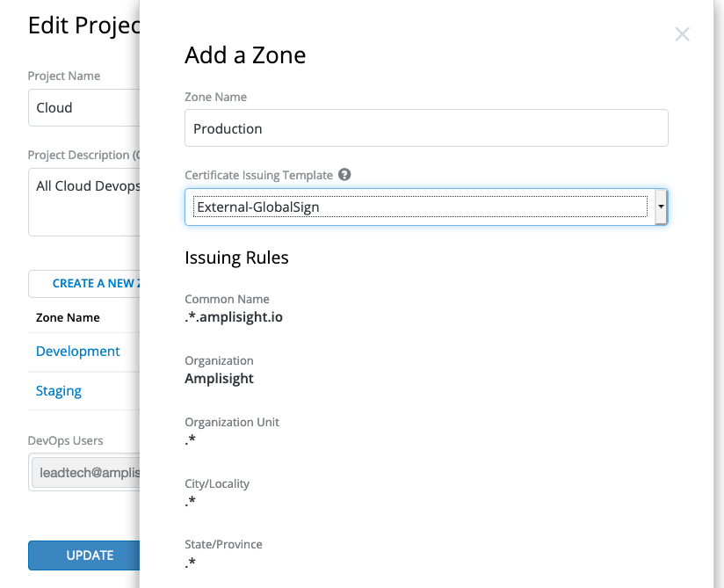The image size is (724, 588).
Task: Click the Common Name value .*.amplisight.io
Action: pyautogui.click(x=234, y=317)
